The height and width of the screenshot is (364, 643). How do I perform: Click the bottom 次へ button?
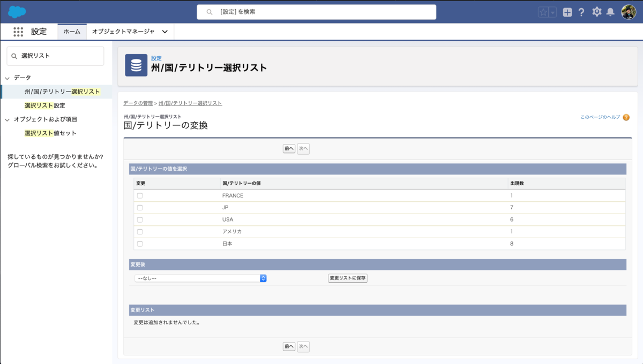coord(303,347)
